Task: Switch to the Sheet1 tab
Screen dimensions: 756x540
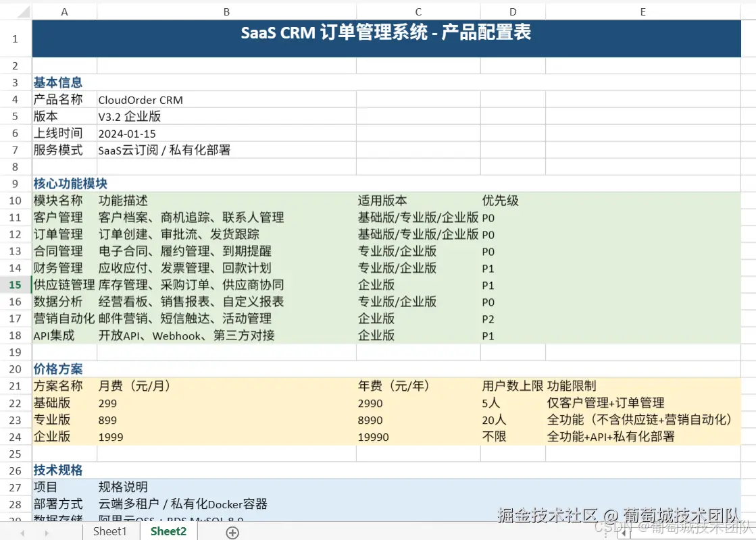Action: pyautogui.click(x=110, y=531)
